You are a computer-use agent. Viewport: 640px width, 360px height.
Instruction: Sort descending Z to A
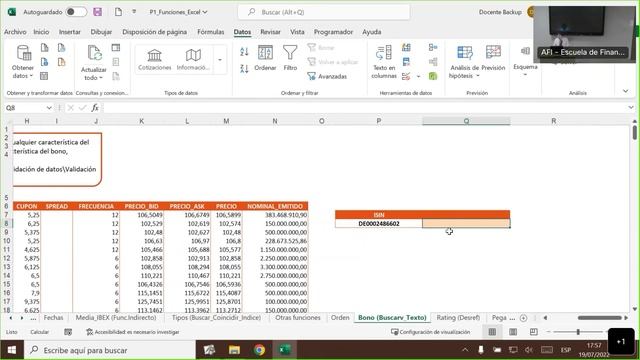pyautogui.click(x=244, y=69)
